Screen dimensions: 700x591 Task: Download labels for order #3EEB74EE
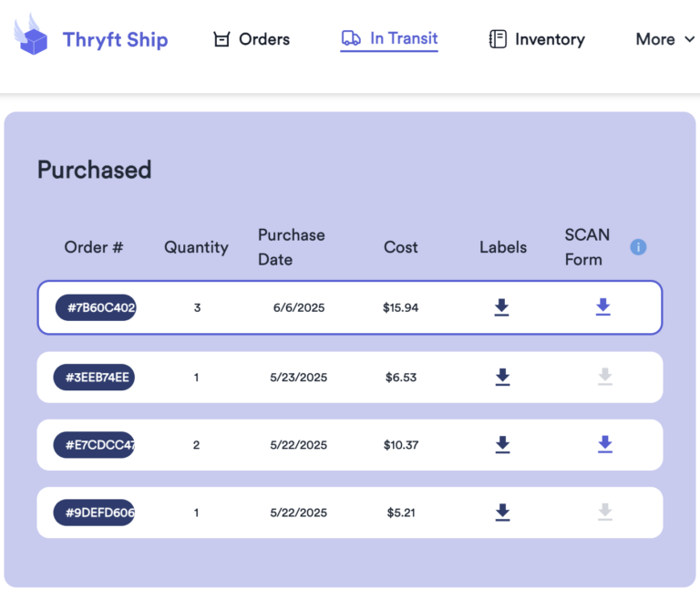click(503, 377)
